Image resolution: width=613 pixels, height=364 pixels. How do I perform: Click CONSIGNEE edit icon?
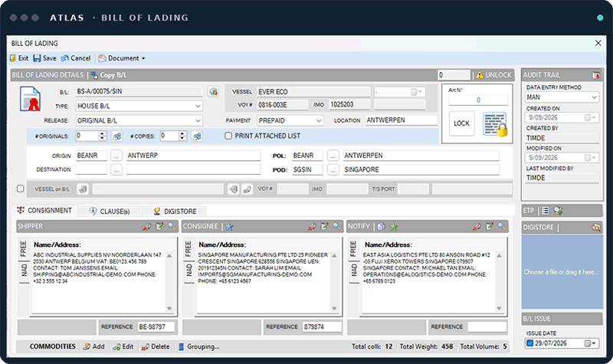tap(324, 226)
